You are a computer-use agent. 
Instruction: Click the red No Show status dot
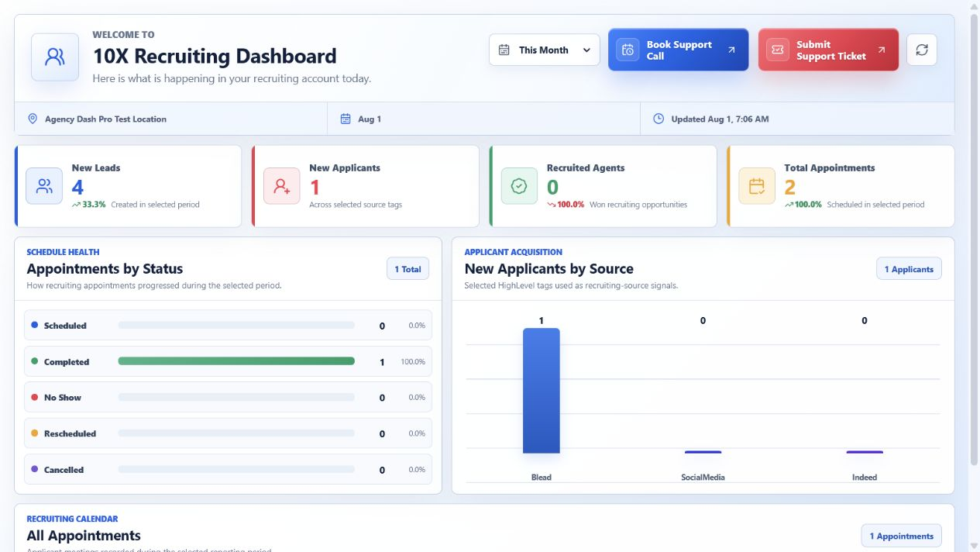tap(34, 397)
